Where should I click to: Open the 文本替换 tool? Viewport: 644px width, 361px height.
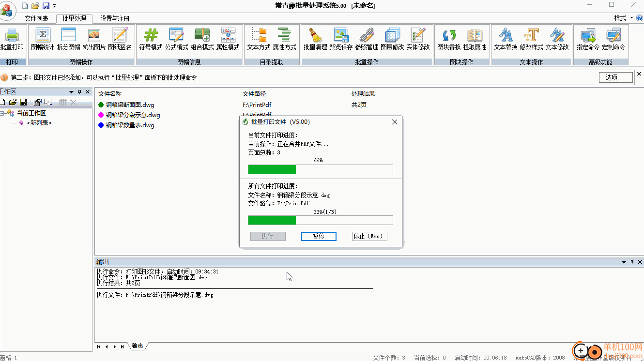[x=506, y=39]
